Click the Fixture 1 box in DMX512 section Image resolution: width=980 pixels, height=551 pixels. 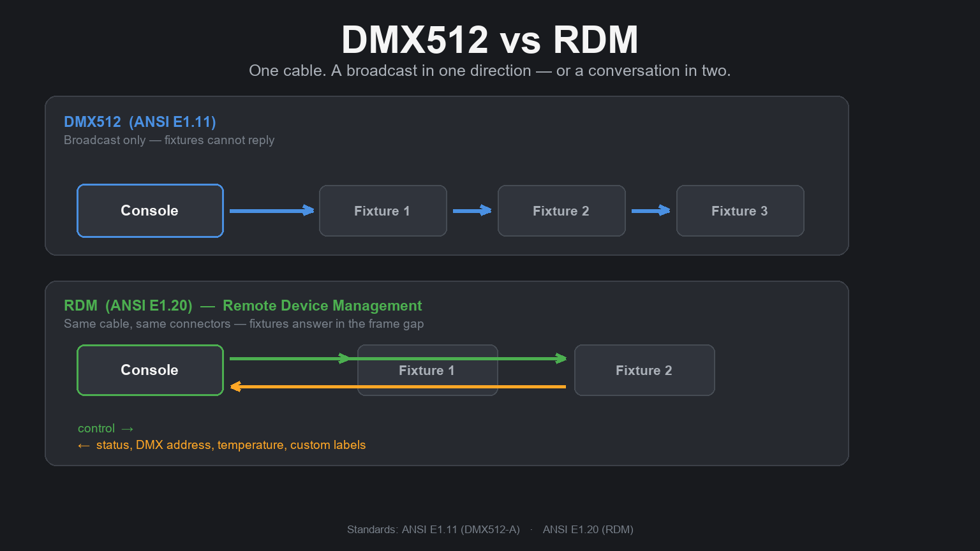coord(383,211)
